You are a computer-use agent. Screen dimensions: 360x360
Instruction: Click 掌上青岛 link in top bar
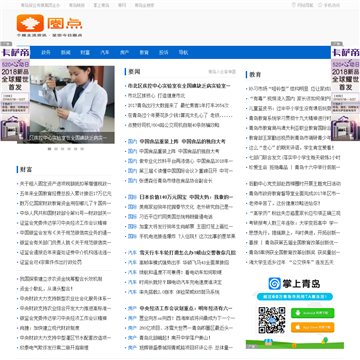101,5
